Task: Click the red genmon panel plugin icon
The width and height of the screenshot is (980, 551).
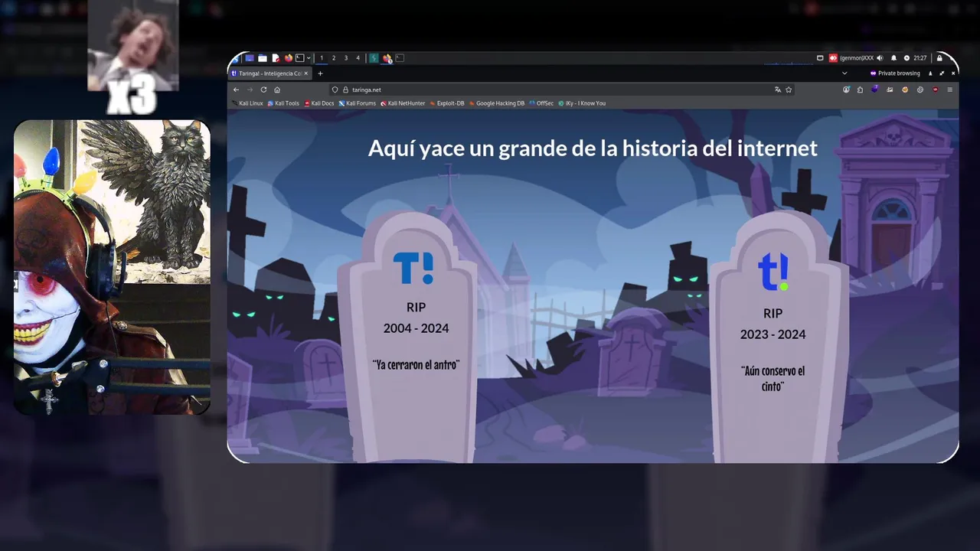Action: tap(834, 58)
